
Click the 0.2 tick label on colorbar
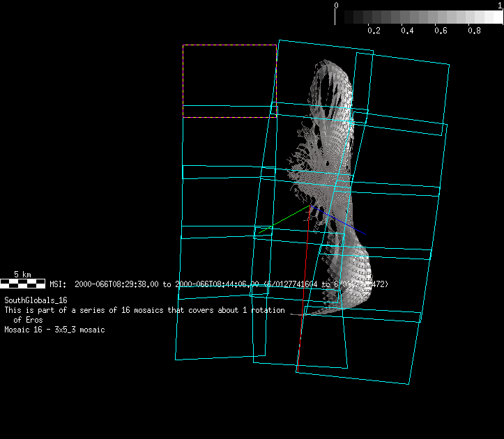point(374,31)
